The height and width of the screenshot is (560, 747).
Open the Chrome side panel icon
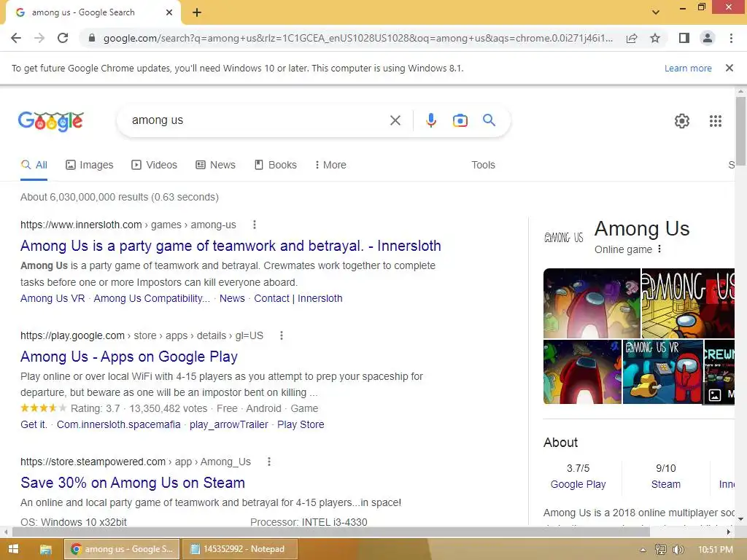pos(684,38)
